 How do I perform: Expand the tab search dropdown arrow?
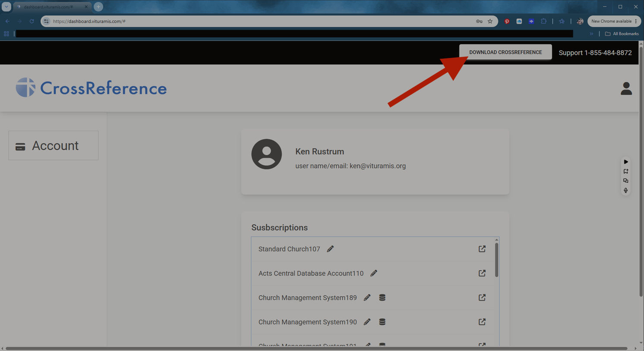[x=6, y=7]
